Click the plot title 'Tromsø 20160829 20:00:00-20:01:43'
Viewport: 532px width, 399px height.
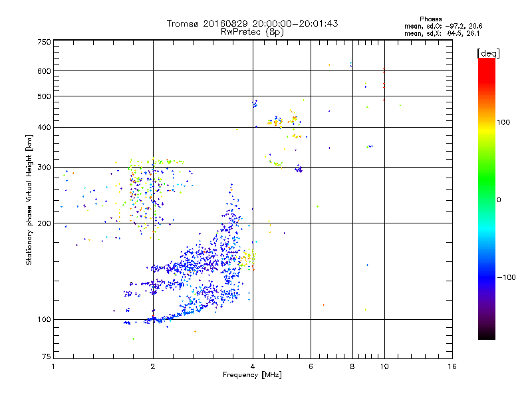[252, 23]
